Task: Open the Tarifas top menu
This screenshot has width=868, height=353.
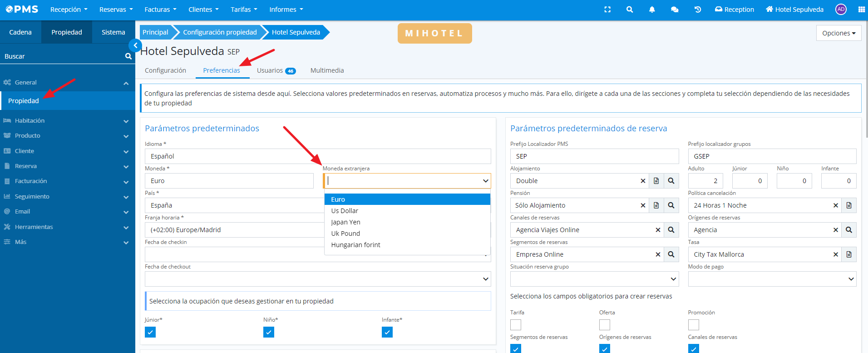Action: [x=244, y=10]
